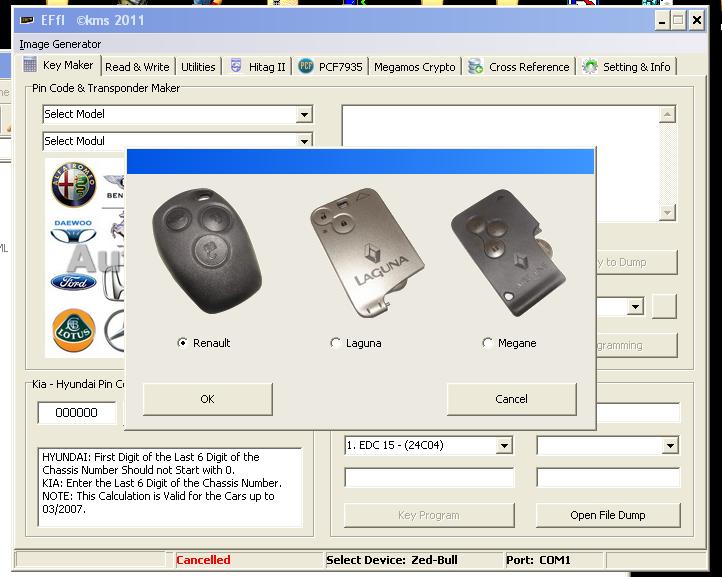This screenshot has height=577, width=722.
Task: Select the Renault radio button
Action: [182, 343]
